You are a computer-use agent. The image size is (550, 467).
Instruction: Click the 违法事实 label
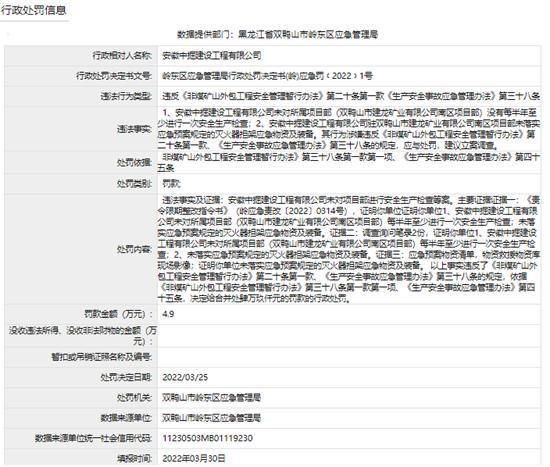pos(134,129)
